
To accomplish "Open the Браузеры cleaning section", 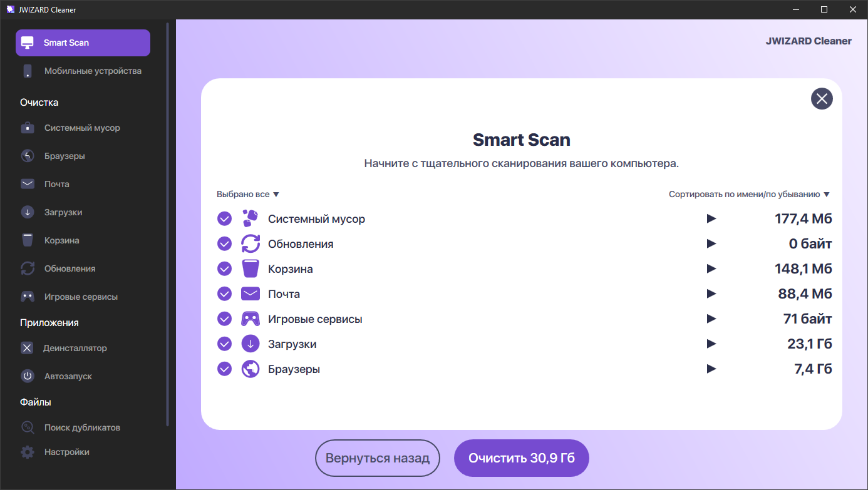I will (66, 156).
